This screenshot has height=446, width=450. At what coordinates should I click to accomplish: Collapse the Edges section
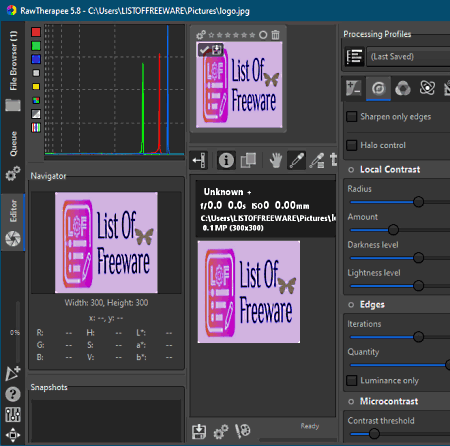pyautogui.click(x=372, y=305)
